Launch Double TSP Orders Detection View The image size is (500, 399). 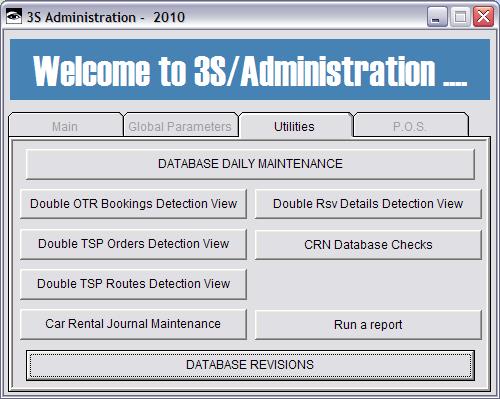coord(133,244)
